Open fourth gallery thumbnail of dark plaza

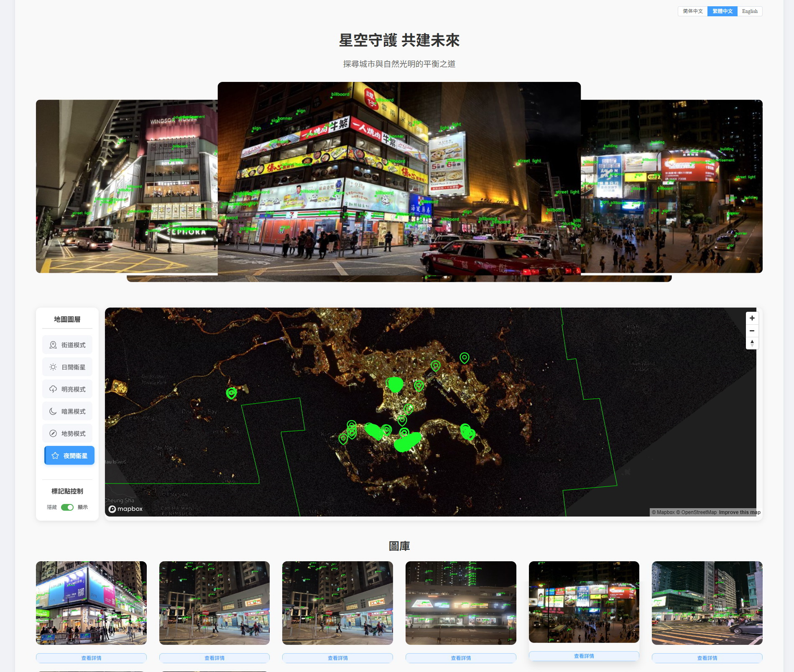pos(461,603)
